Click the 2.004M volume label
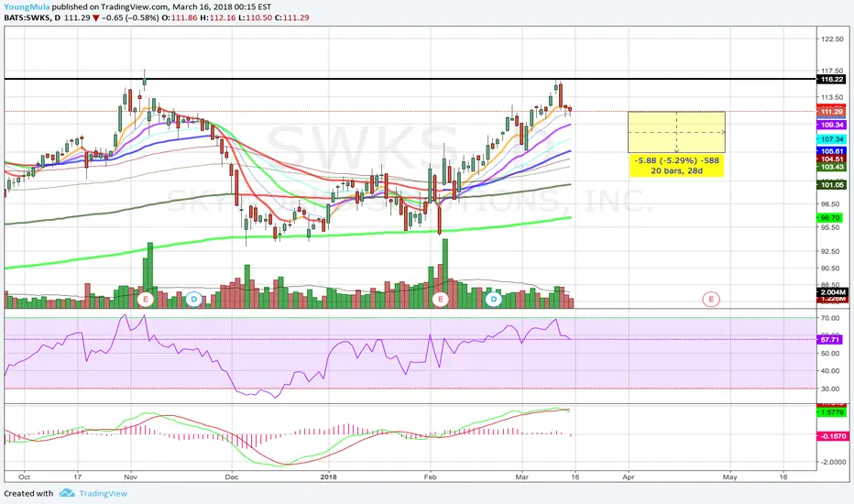Viewport: 854px width, 504px height. pos(833,292)
